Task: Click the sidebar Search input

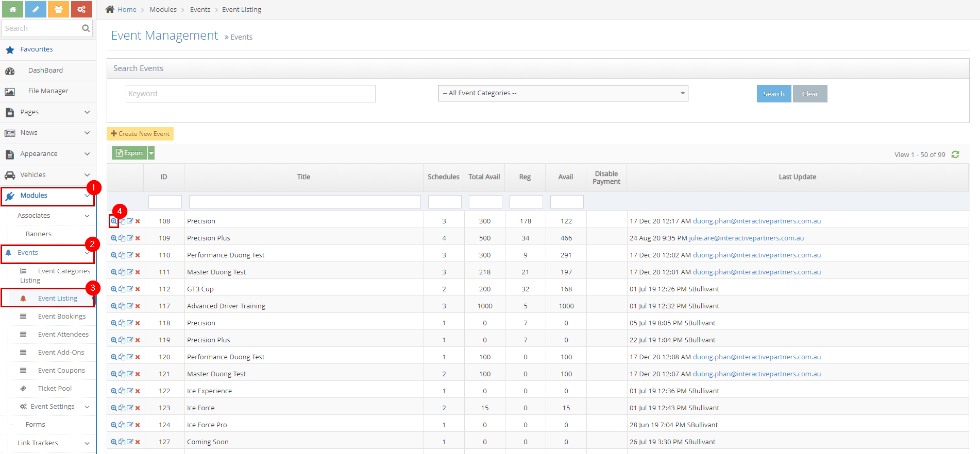Action: tap(41, 28)
